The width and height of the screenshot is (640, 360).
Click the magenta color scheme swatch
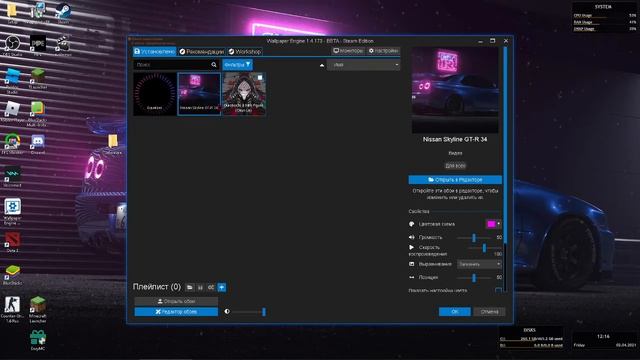[491, 224]
